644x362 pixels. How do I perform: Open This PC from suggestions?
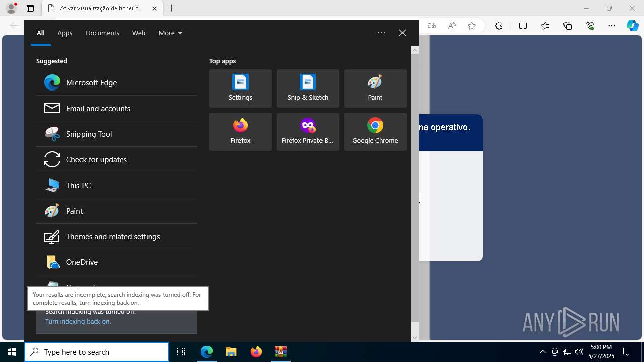[117, 185]
